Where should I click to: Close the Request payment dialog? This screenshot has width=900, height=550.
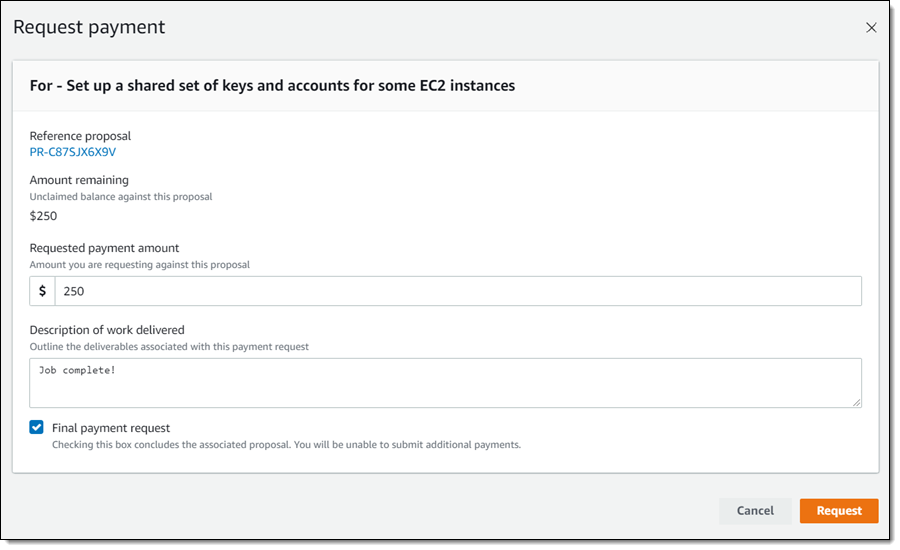pos(871,28)
